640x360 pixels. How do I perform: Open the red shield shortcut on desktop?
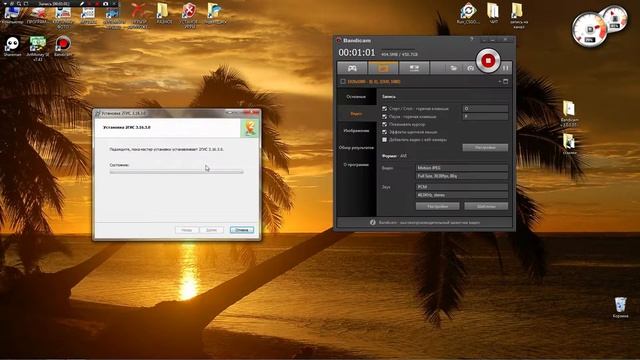[x=189, y=15]
